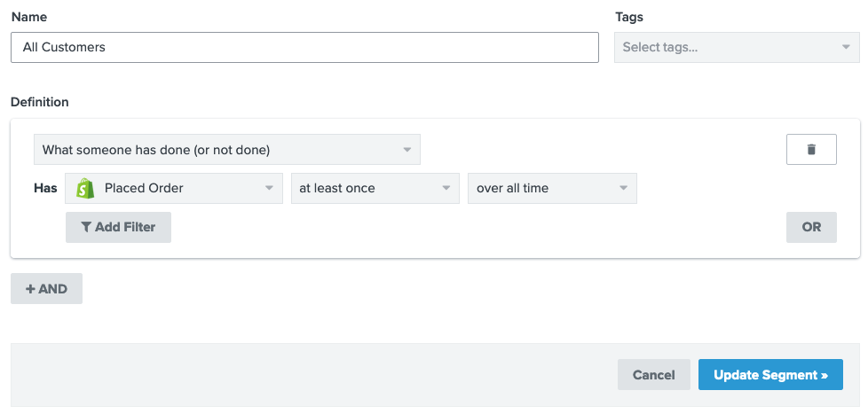This screenshot has height=414, width=868.
Task: Open the Select tags field
Action: point(728,47)
